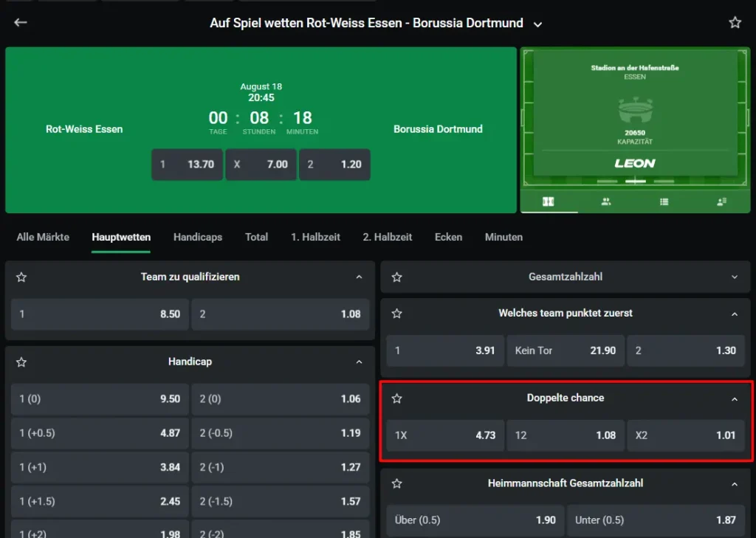Choose double chance X2 at 1.01
Viewport: 756px width, 538px height.
[686, 435]
